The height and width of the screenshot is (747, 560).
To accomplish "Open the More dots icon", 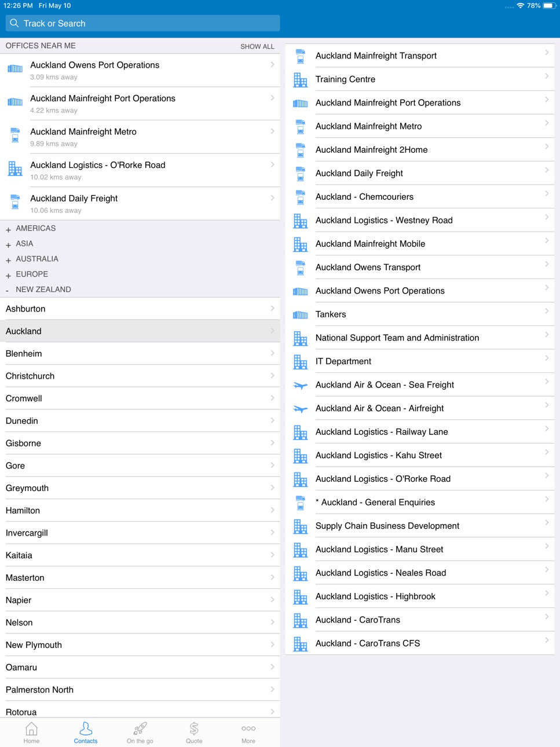I will click(x=248, y=728).
